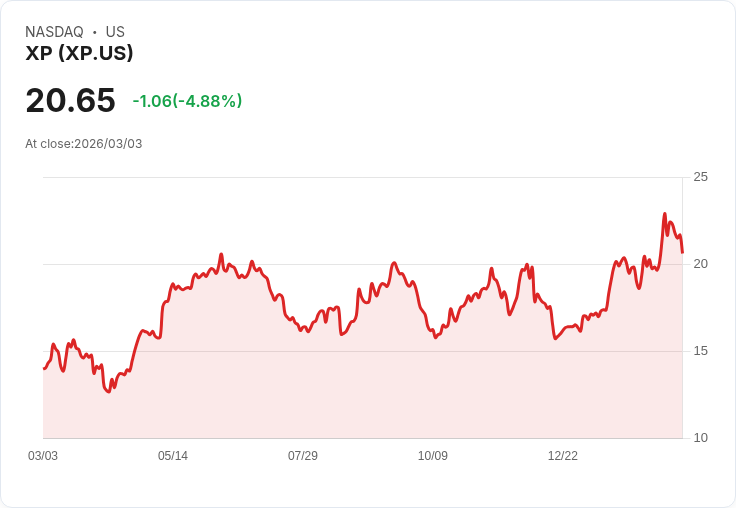Click the dot separator between NASDAQ and US
The image size is (736, 508).
[95, 32]
